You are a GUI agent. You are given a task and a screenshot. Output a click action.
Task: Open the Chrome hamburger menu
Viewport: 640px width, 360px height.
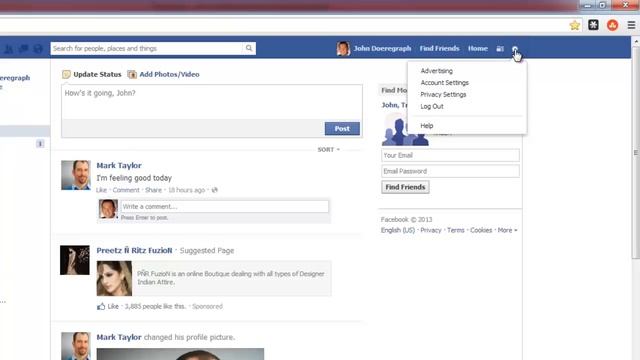pos(631,25)
